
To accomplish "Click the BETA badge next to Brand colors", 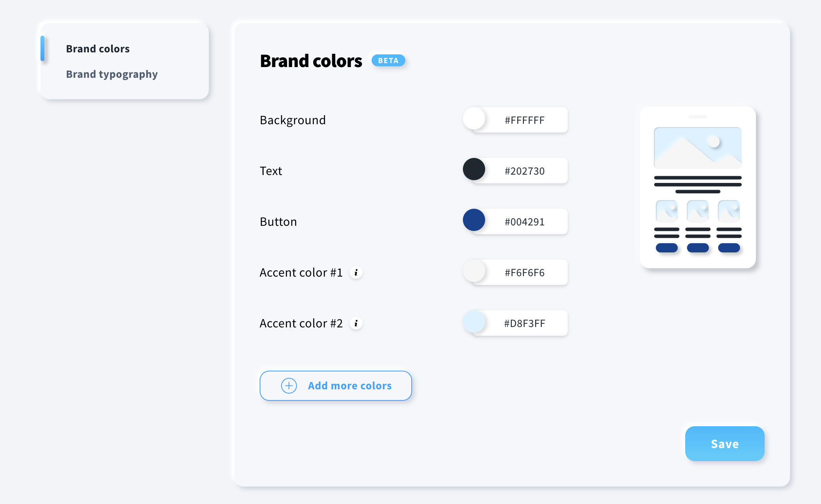I will point(388,60).
